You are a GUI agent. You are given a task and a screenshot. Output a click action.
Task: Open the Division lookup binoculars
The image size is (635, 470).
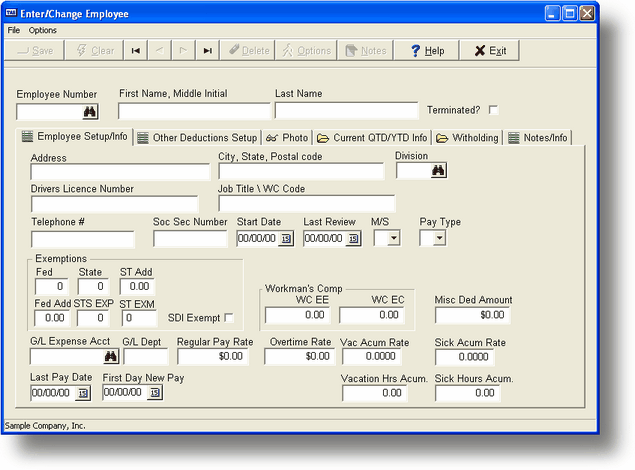point(438,170)
